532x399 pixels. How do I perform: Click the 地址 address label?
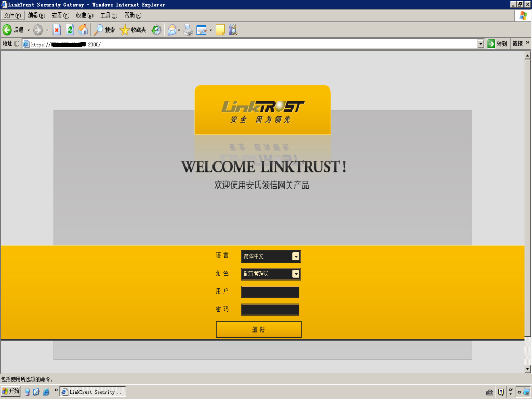pos(10,44)
